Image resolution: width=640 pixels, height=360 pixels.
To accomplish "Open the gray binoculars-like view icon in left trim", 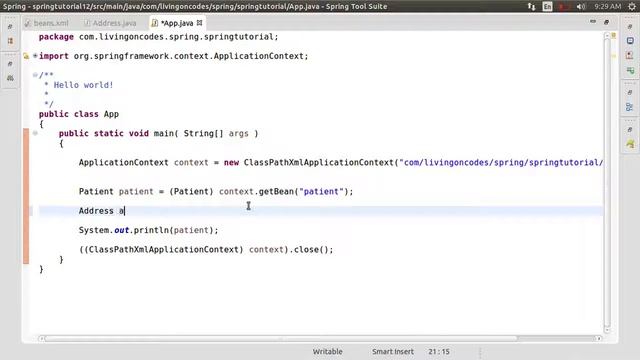I will pyautogui.click(x=11, y=78).
